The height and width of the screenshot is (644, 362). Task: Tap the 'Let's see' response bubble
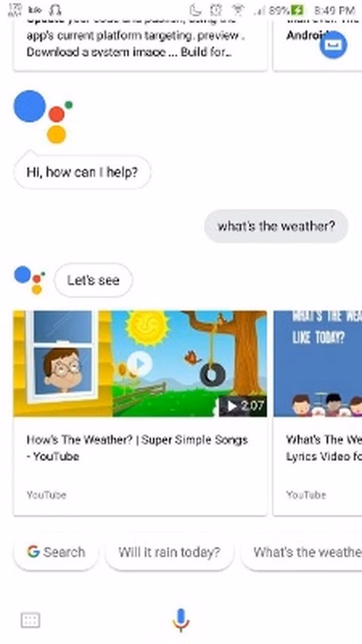[x=93, y=280]
